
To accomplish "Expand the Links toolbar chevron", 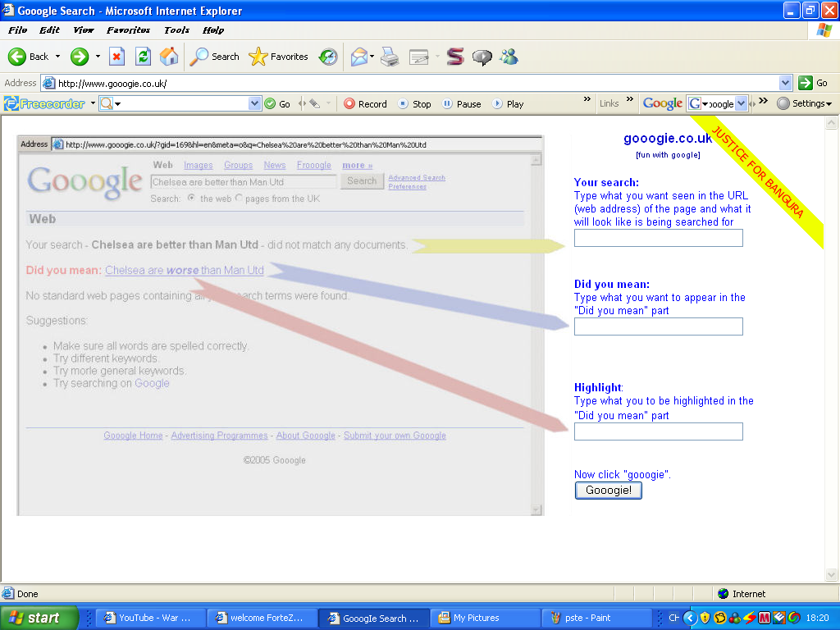I will tap(630, 99).
